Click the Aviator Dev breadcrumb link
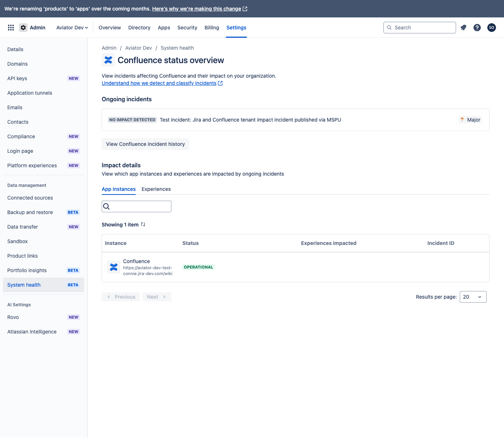This screenshot has height=438, width=504. (x=138, y=48)
